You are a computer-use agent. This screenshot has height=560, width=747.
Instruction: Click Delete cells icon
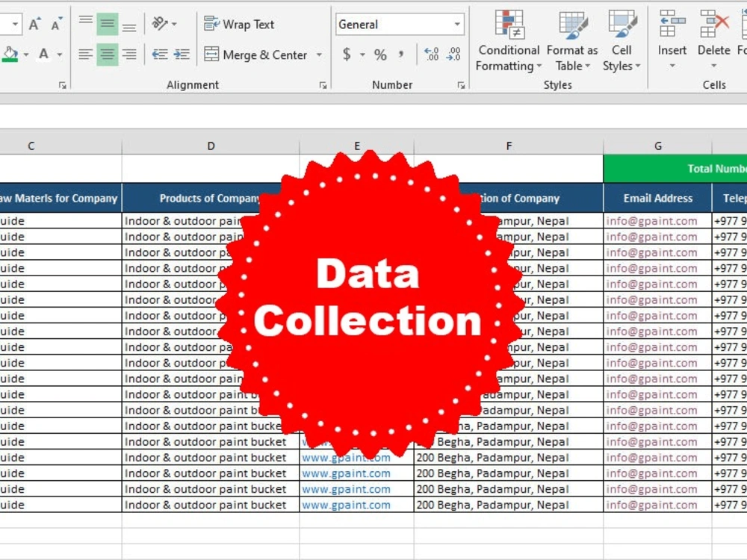pyautogui.click(x=713, y=24)
